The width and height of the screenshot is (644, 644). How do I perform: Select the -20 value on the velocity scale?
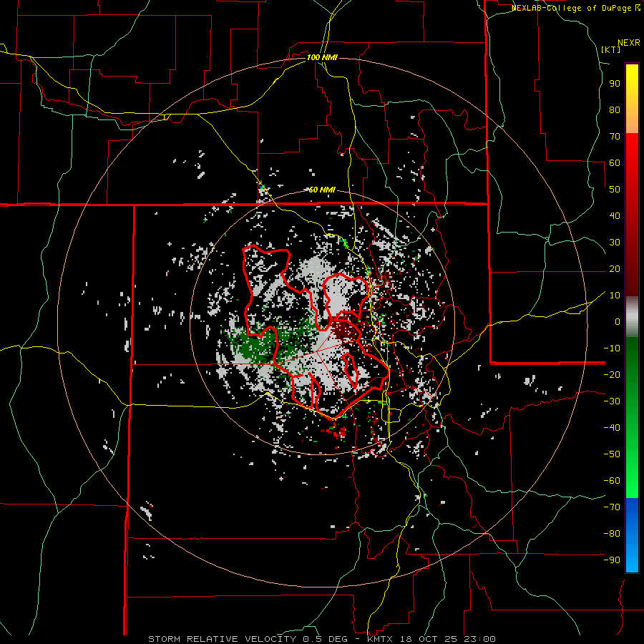(x=612, y=374)
